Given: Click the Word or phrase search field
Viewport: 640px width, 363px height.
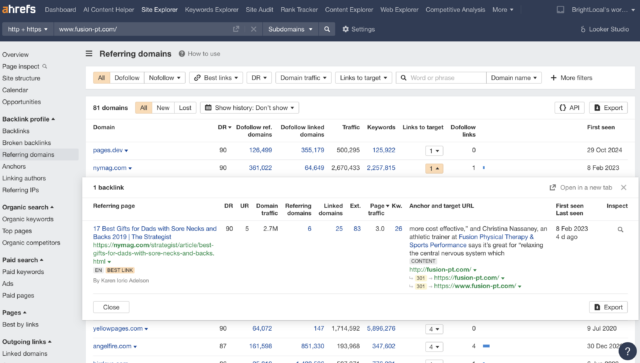Looking at the screenshot, I should 441,78.
